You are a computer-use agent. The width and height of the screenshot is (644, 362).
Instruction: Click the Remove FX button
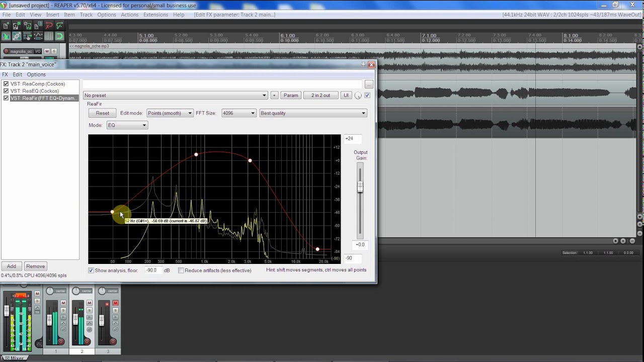35,266
